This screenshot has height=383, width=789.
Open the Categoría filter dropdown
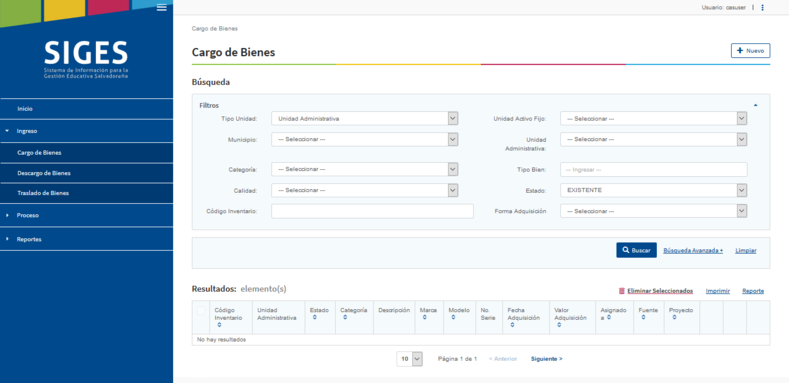(x=364, y=170)
